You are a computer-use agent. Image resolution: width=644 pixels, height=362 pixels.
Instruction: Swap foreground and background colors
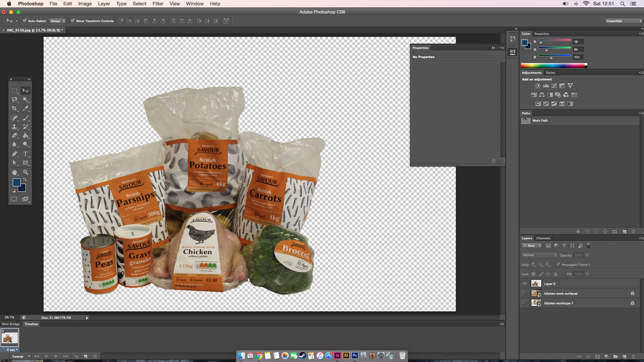pos(25,180)
